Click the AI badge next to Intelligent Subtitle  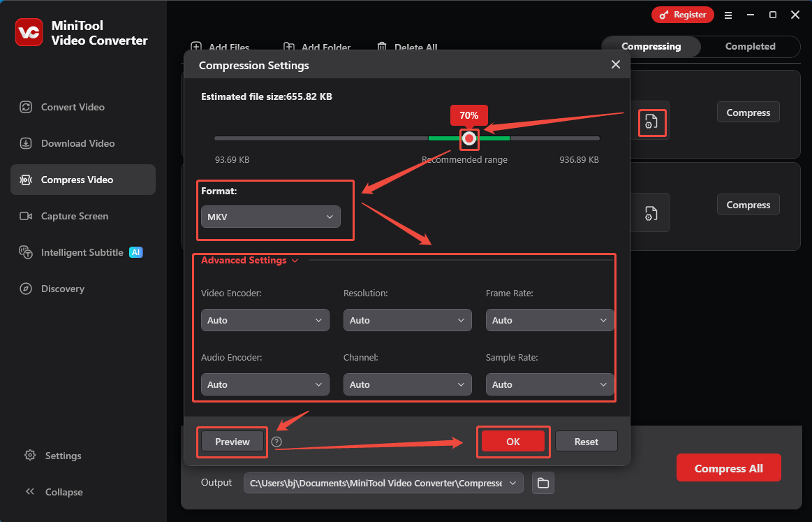(135, 252)
